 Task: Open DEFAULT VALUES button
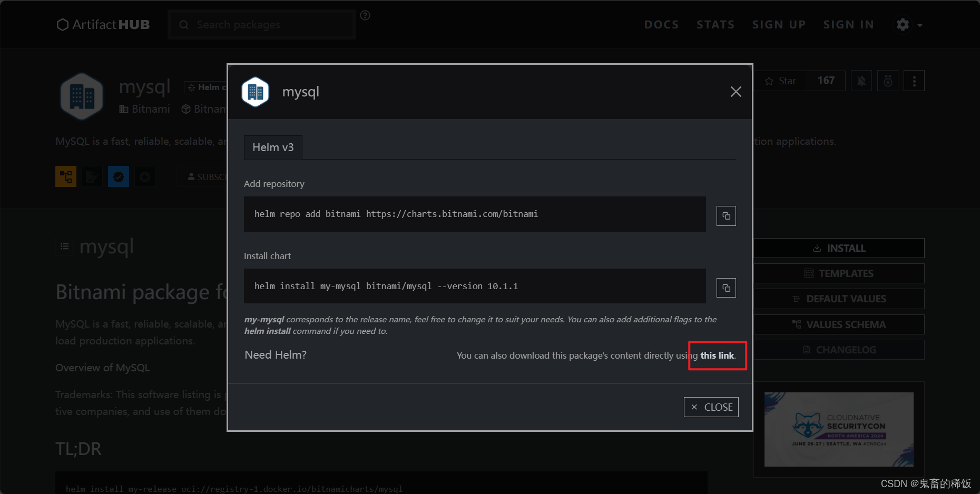click(x=839, y=299)
